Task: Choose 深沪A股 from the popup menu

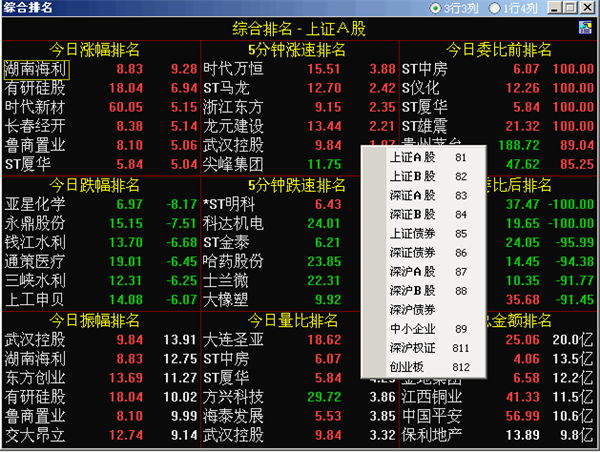Action: tap(424, 272)
